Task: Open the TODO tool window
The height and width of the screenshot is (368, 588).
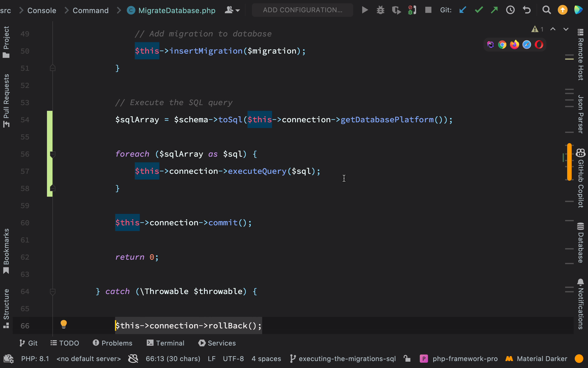Action: tap(65, 343)
